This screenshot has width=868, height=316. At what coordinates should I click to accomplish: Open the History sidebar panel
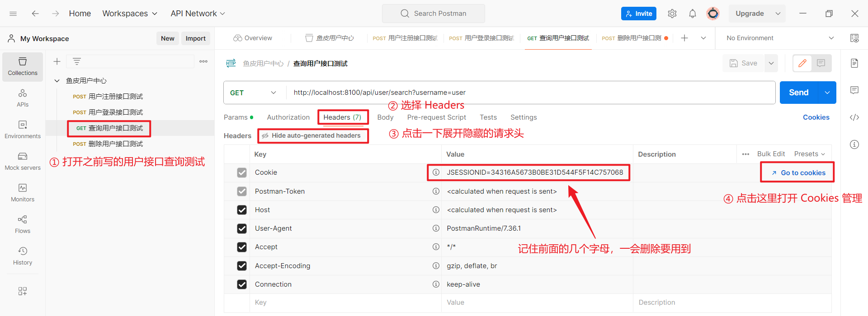pos(23,256)
